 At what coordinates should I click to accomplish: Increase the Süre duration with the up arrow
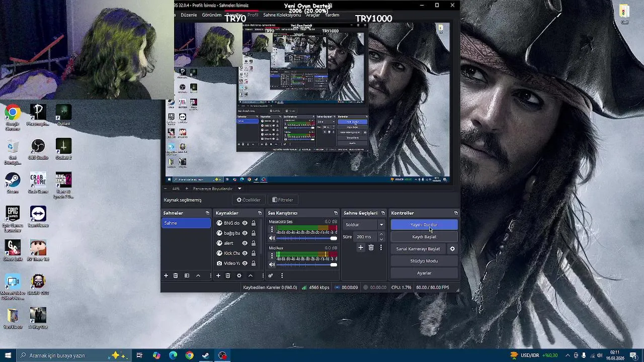tap(381, 234)
